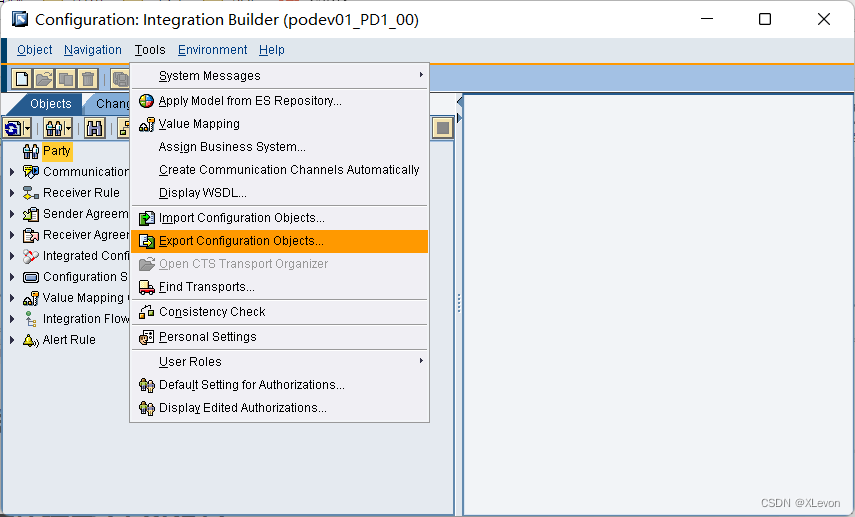
Task: Click the Value Mapping Group tree icon
Action: tap(31, 298)
